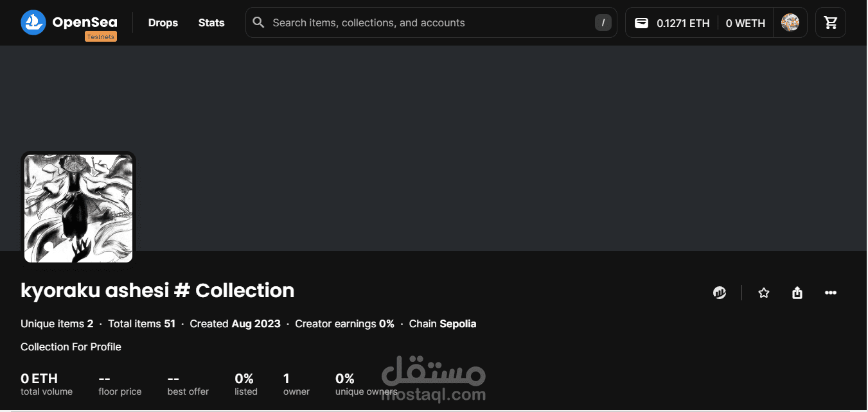Share the collection using the share icon
This screenshot has width=868, height=412.
click(x=797, y=293)
